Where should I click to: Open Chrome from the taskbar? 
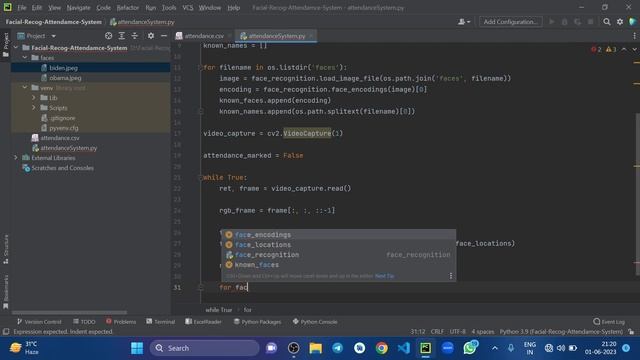[x=382, y=348]
